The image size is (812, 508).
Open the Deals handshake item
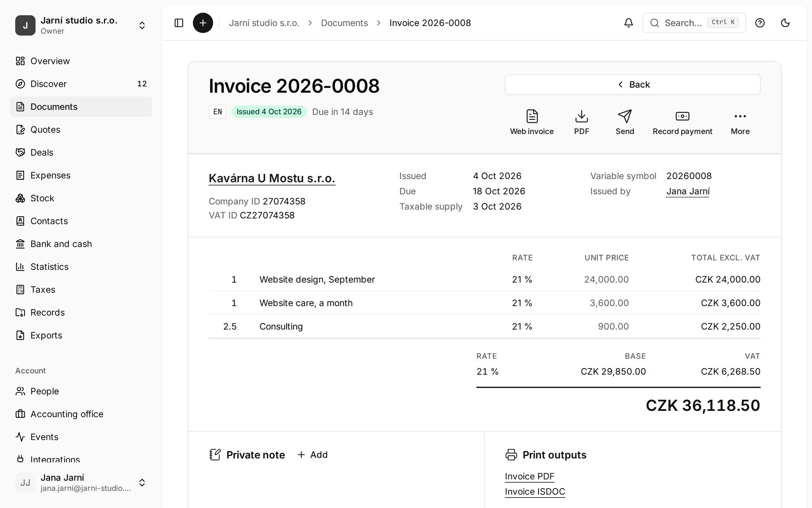click(81, 152)
